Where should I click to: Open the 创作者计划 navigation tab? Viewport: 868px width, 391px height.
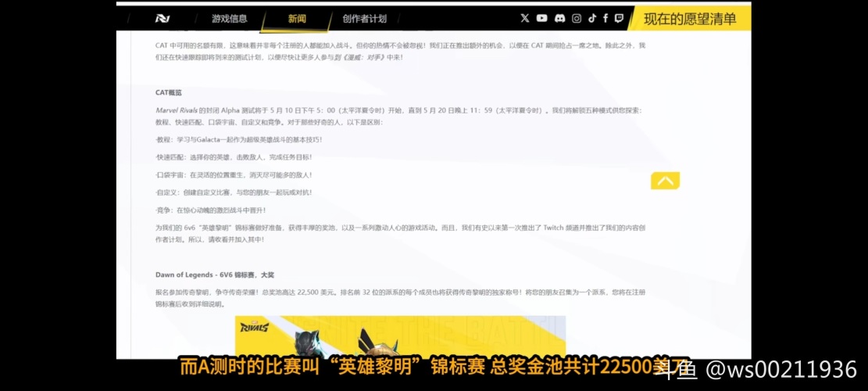click(364, 18)
